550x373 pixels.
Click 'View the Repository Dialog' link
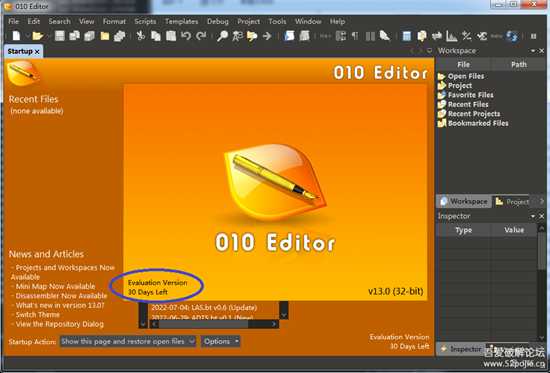click(60, 324)
